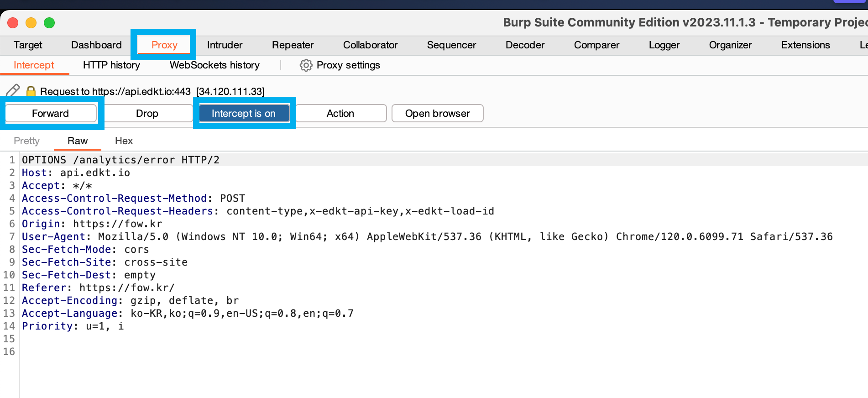This screenshot has width=868, height=398.
Task: Select the Repeater tab
Action: 293,45
